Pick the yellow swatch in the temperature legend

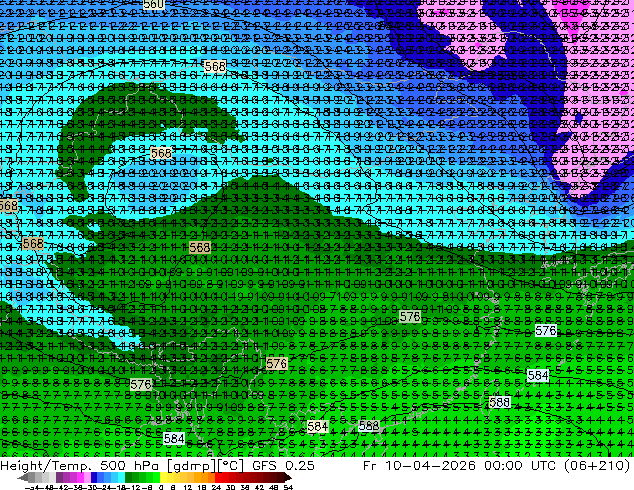pos(164,477)
